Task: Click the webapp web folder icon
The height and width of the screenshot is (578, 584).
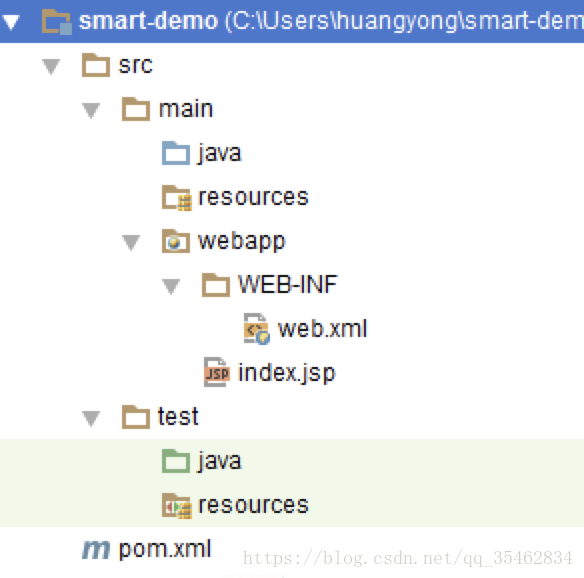Action: click(x=176, y=241)
